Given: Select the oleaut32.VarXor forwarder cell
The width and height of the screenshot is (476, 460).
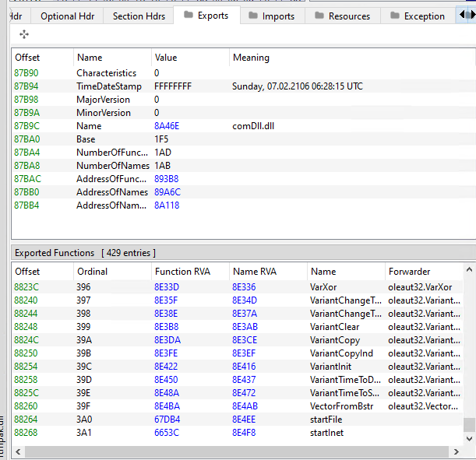Looking at the screenshot, I should click(x=420, y=287).
